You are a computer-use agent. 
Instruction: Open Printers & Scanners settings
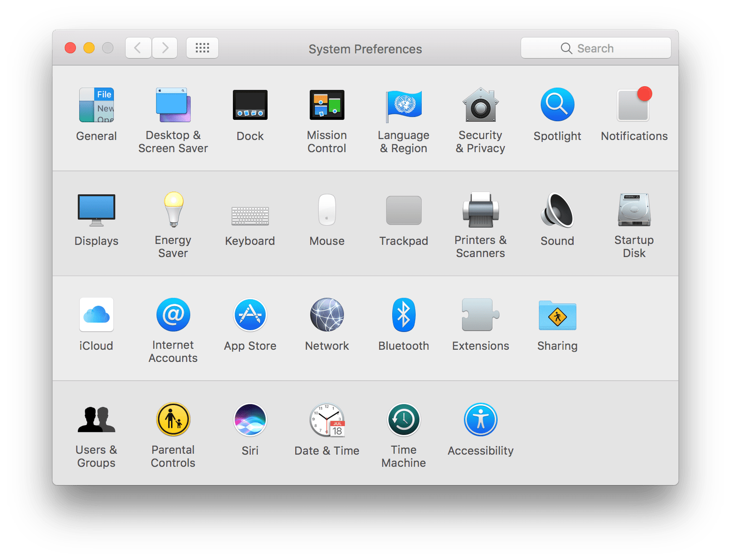click(x=481, y=210)
